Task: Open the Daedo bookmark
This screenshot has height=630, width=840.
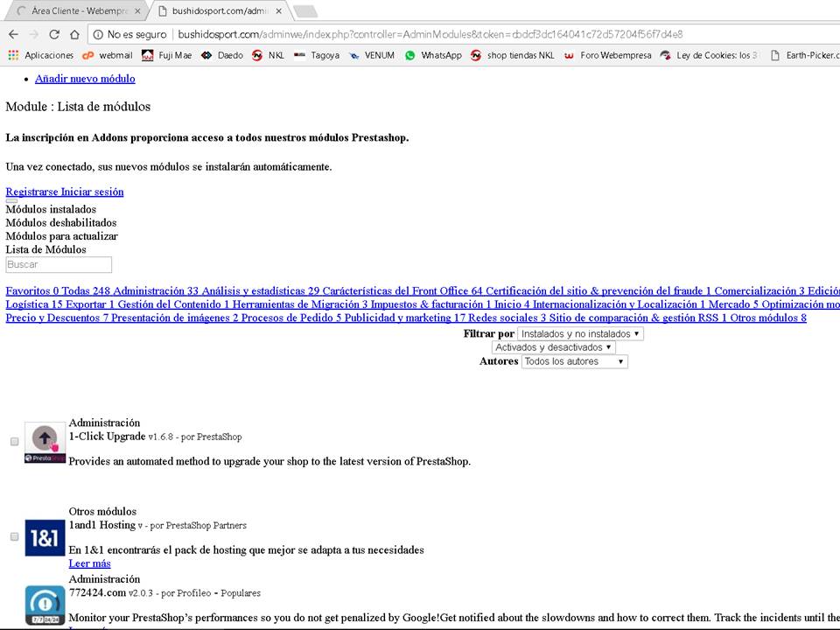Action: tap(221, 55)
